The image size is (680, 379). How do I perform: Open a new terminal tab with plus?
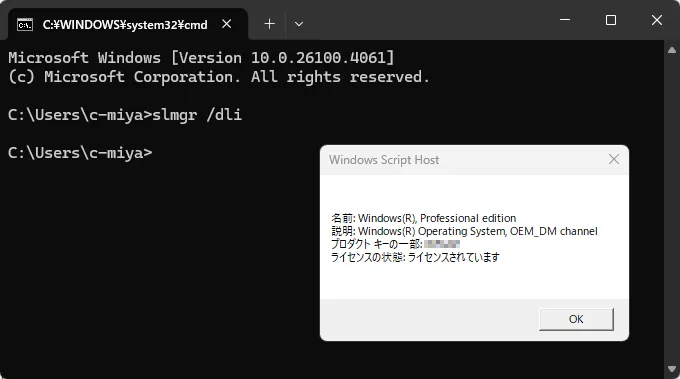pos(269,24)
